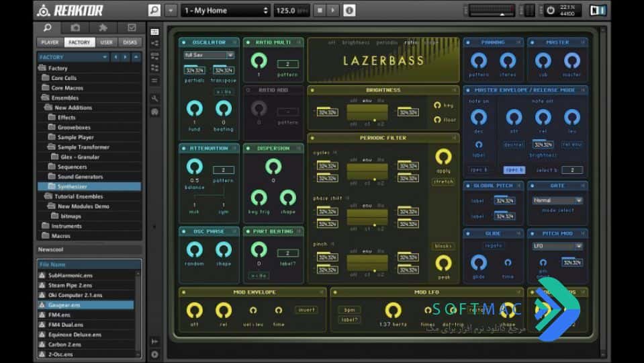Image resolution: width=644 pixels, height=363 pixels.
Task: Click the round headphone-like icon below the wrench
Action: 155,112
